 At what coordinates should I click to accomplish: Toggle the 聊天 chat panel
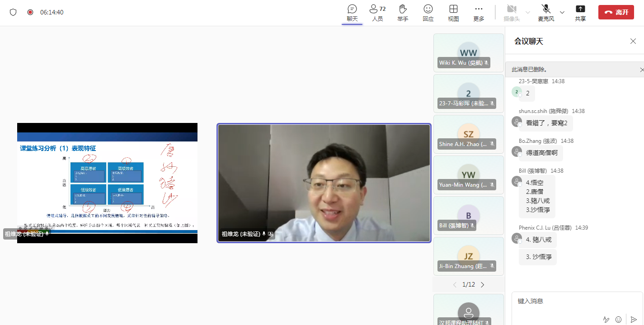[352, 13]
